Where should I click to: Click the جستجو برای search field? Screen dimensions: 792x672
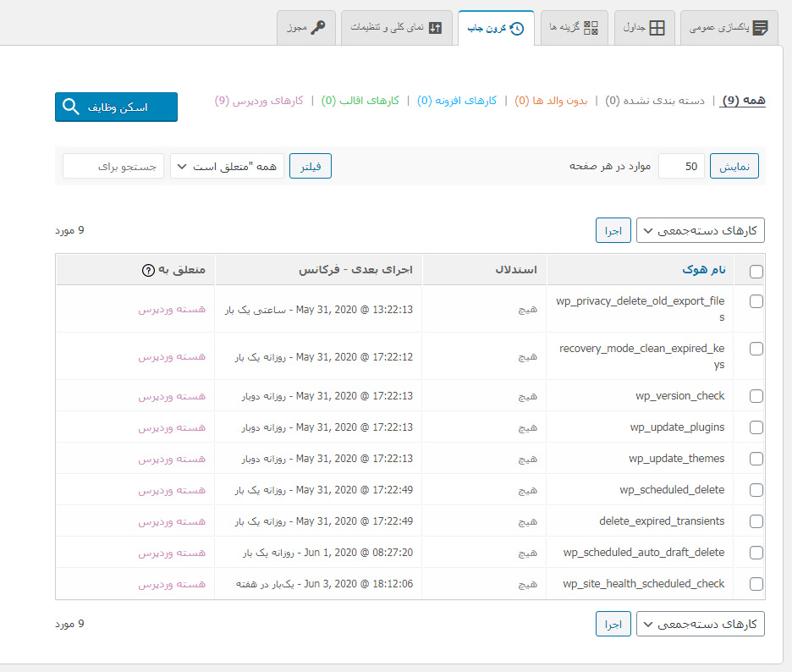click(113, 166)
